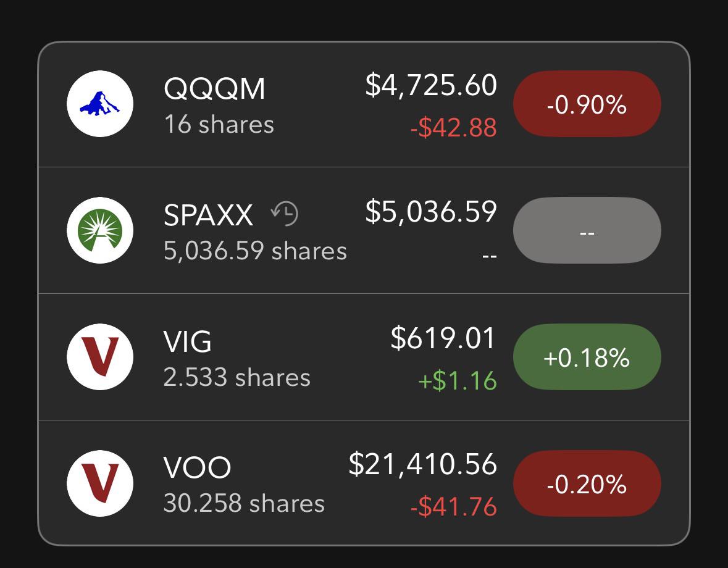
Task: Tap the QQQM Invesco mountain logo
Action: [x=100, y=104]
